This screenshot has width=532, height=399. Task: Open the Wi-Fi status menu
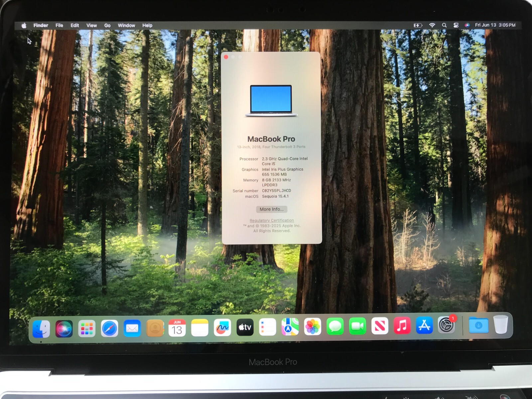(432, 25)
